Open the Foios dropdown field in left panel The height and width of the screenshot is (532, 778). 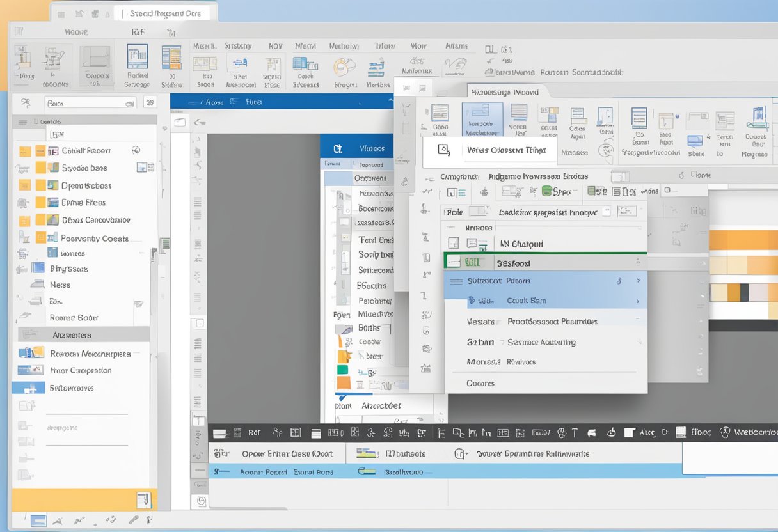click(x=90, y=103)
